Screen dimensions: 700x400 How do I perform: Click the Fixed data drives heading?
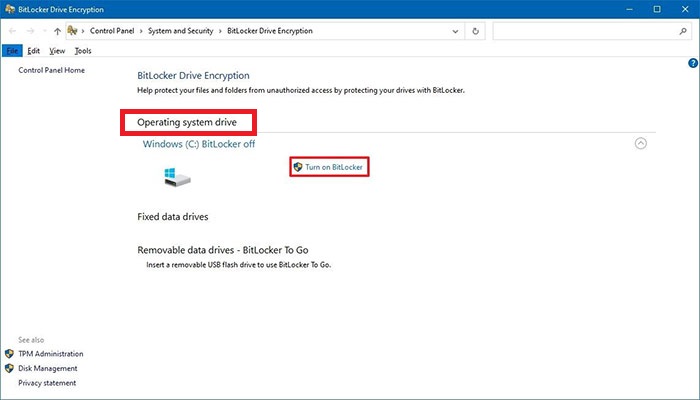click(x=173, y=217)
